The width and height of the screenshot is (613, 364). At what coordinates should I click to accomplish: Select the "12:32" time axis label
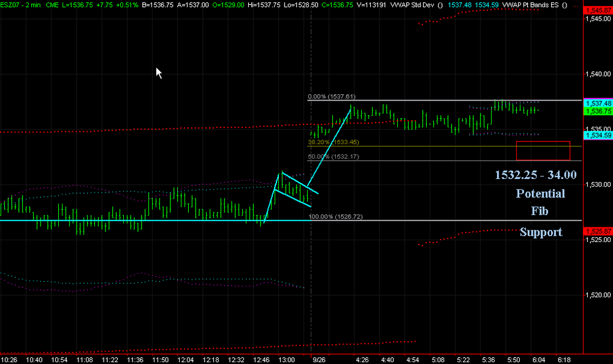point(236,360)
